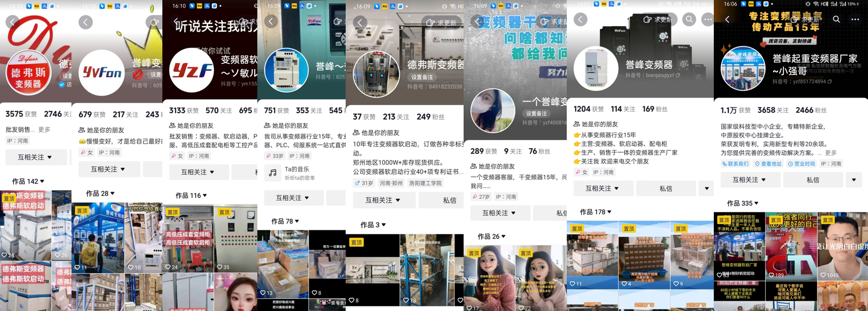Screen dimensions: 868x311
Task: Copy the Douyin ID bianpinqiyzf
Action: coord(678,76)
